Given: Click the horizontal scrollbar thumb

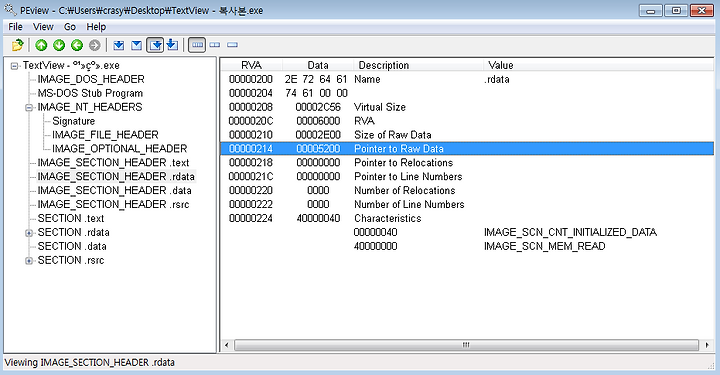Looking at the screenshot, I should [x=466, y=345].
